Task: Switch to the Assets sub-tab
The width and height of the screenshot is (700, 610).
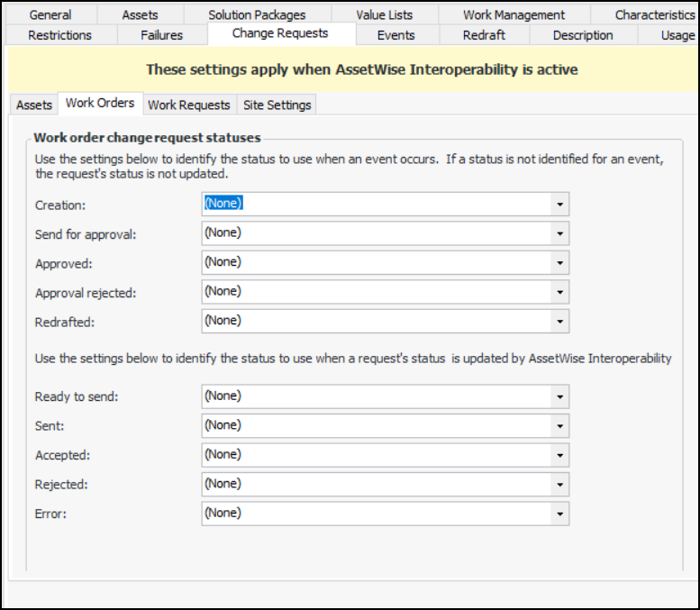Action: (x=34, y=105)
